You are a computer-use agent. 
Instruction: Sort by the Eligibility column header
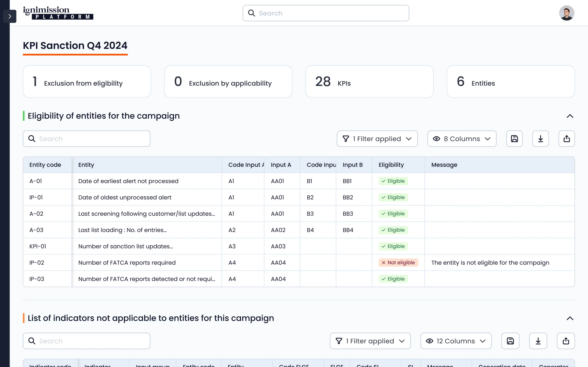pos(391,165)
